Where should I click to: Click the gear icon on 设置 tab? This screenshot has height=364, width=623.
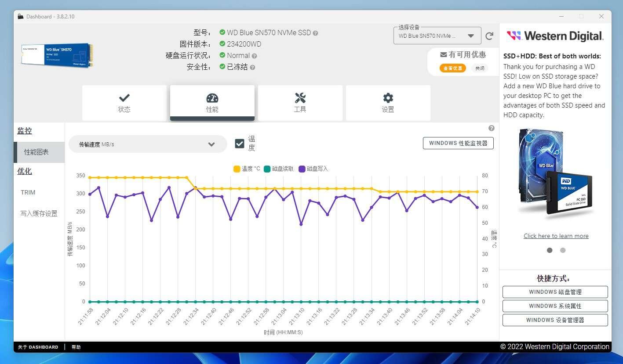point(388,97)
